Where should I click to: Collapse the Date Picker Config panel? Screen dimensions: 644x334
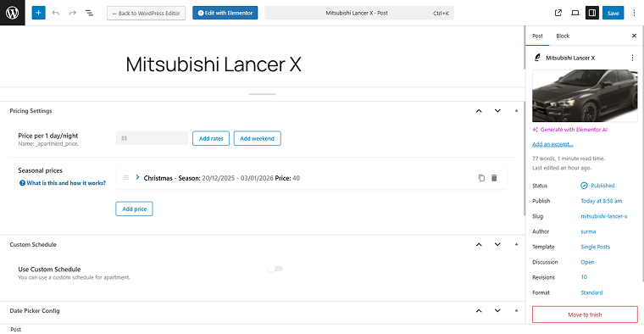(x=516, y=311)
